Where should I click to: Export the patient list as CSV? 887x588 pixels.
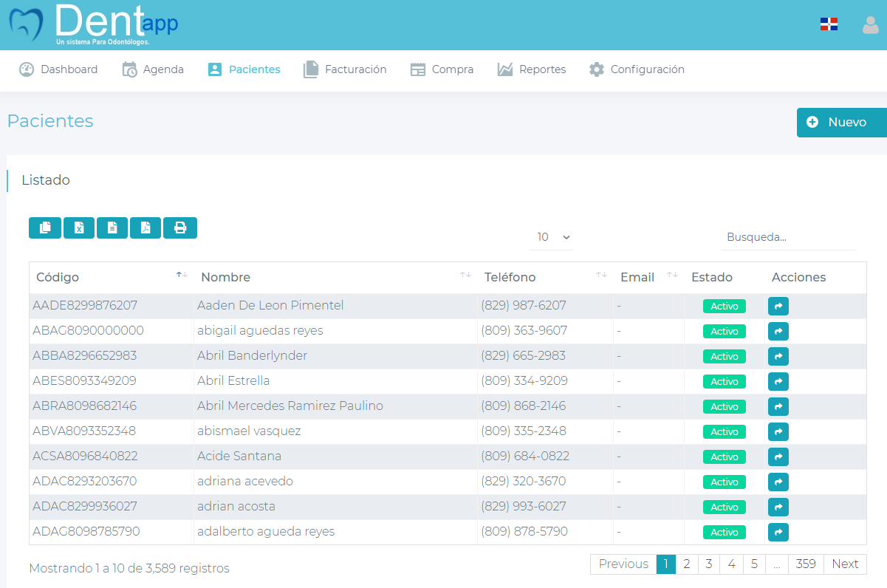112,228
